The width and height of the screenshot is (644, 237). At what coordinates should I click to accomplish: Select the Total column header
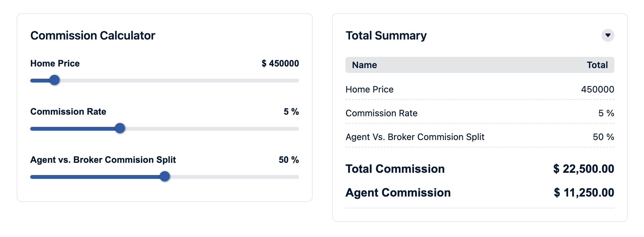(x=597, y=65)
